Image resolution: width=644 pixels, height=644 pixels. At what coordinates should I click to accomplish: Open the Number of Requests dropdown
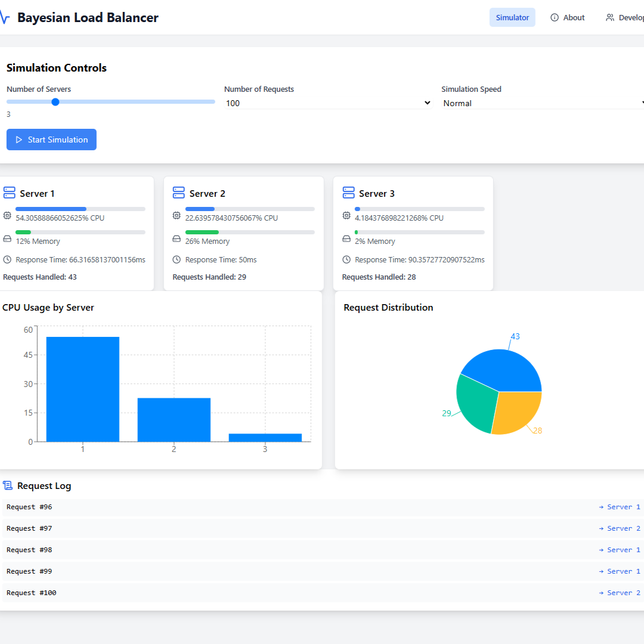coord(327,103)
